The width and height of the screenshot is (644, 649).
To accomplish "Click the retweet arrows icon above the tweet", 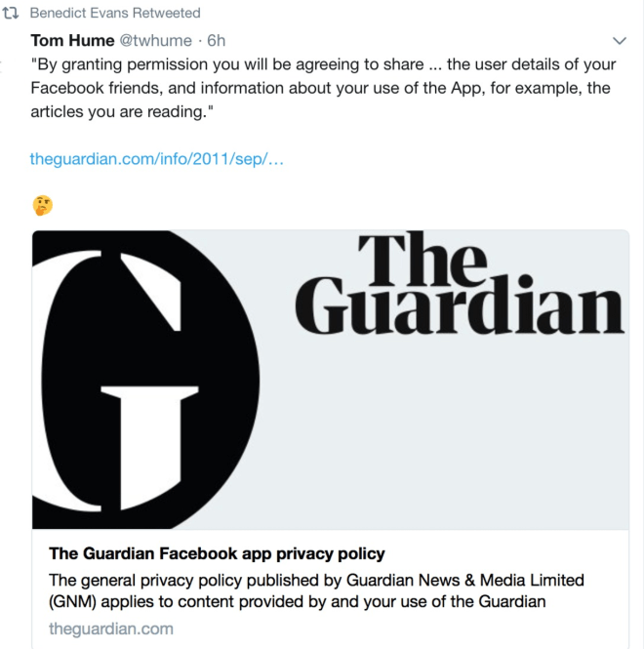I will click(13, 14).
